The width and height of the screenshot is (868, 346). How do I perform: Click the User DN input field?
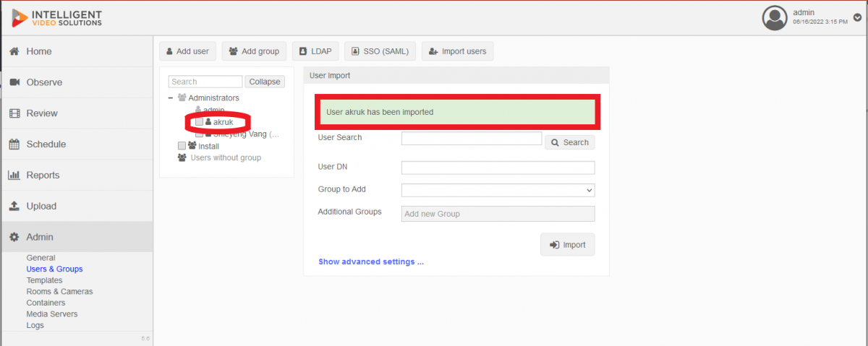coord(498,168)
